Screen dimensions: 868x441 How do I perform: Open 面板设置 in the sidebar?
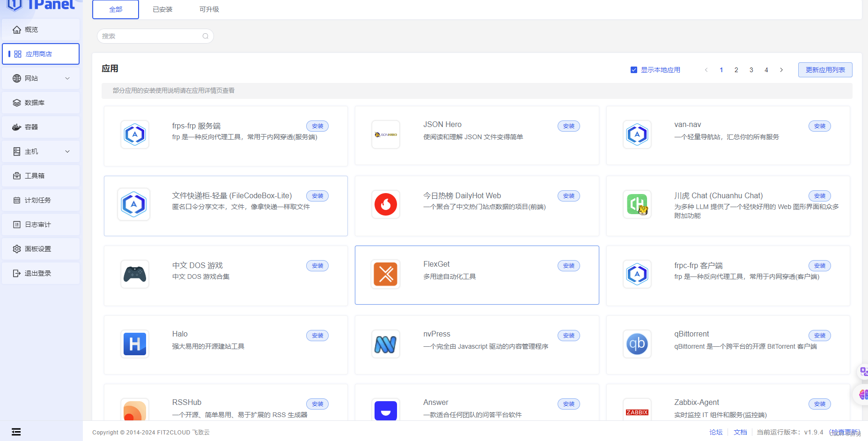[41, 249]
